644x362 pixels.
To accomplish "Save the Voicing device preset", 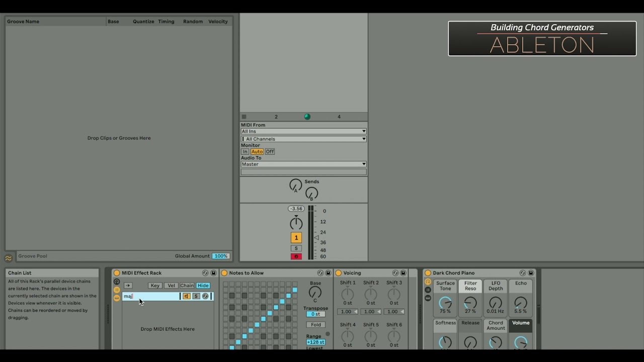I will pyautogui.click(x=403, y=273).
